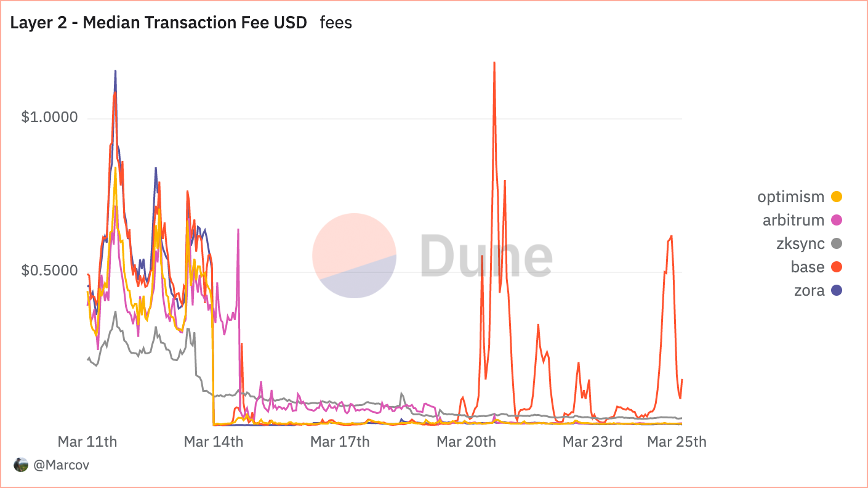Toggle the base series legend label

808,267
